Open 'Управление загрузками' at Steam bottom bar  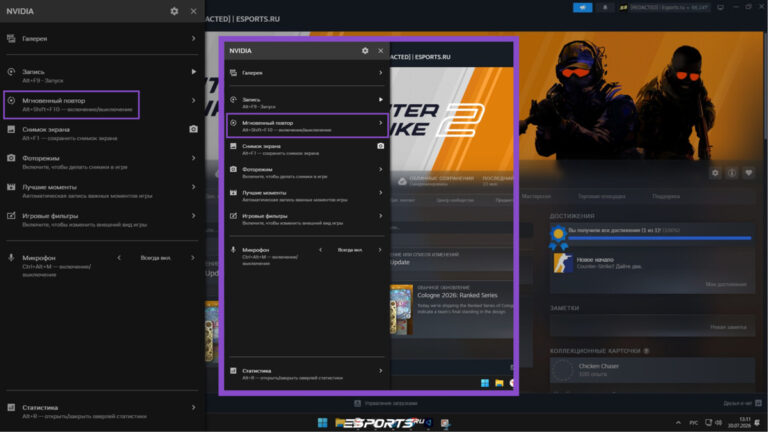(x=386, y=404)
